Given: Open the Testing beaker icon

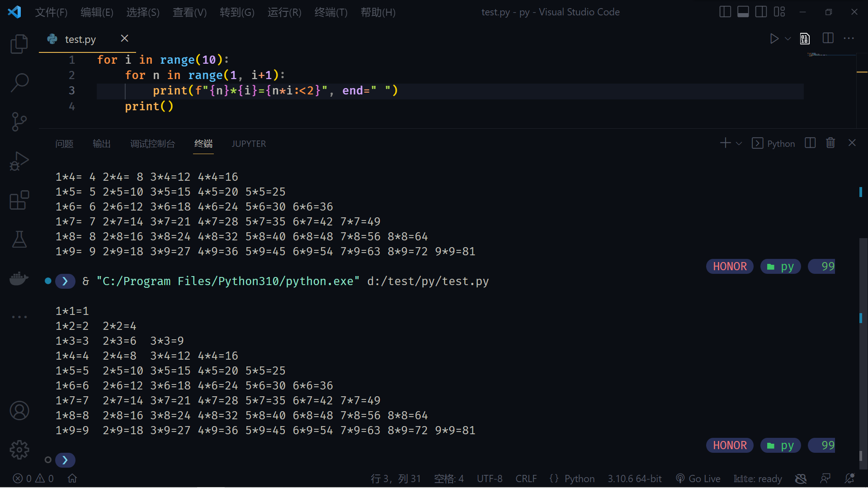Looking at the screenshot, I should [x=19, y=239].
